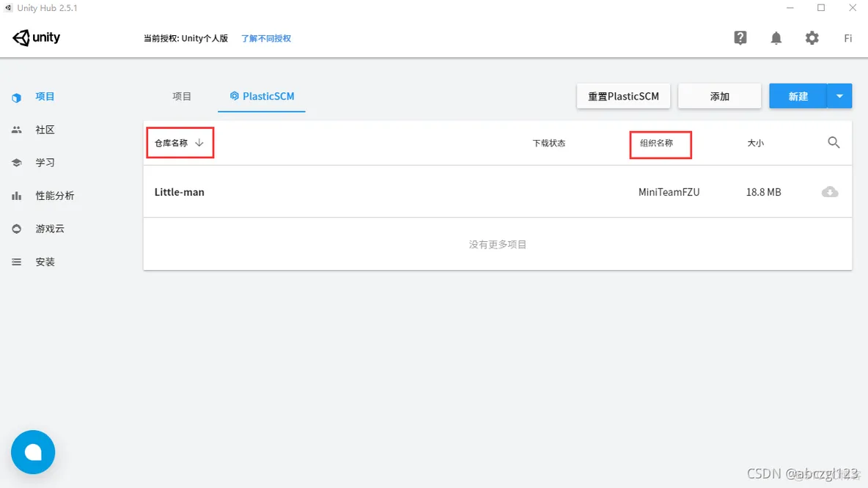Sort by 仓库名称 arrow
Screen dimensions: 868x488
199,143
